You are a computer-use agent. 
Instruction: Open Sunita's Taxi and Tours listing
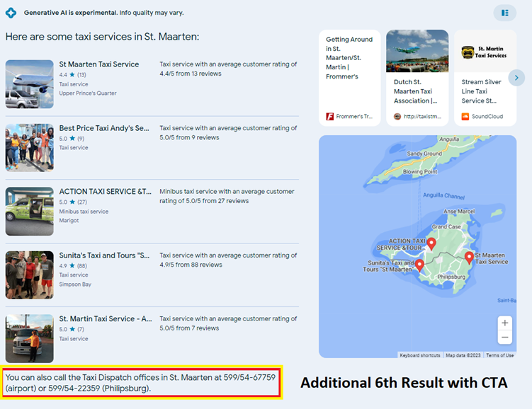[x=104, y=255]
